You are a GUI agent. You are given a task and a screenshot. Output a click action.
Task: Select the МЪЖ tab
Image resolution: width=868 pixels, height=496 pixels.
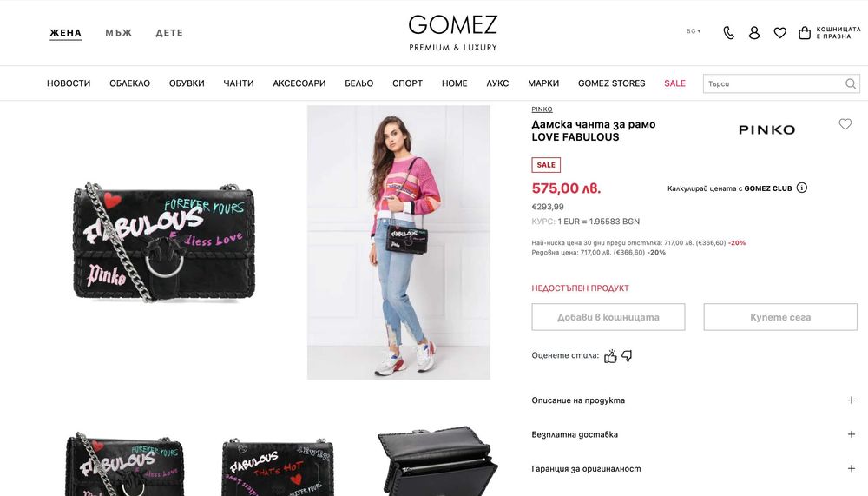[118, 33]
